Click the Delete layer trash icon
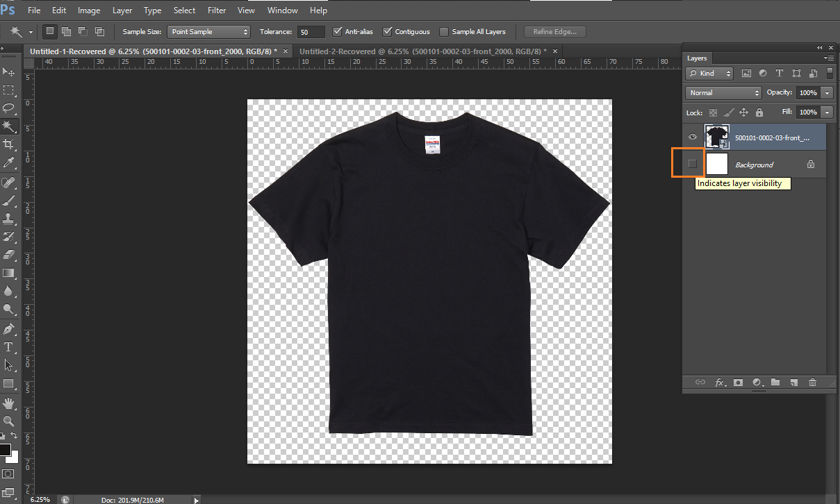840x504 pixels. click(x=812, y=383)
